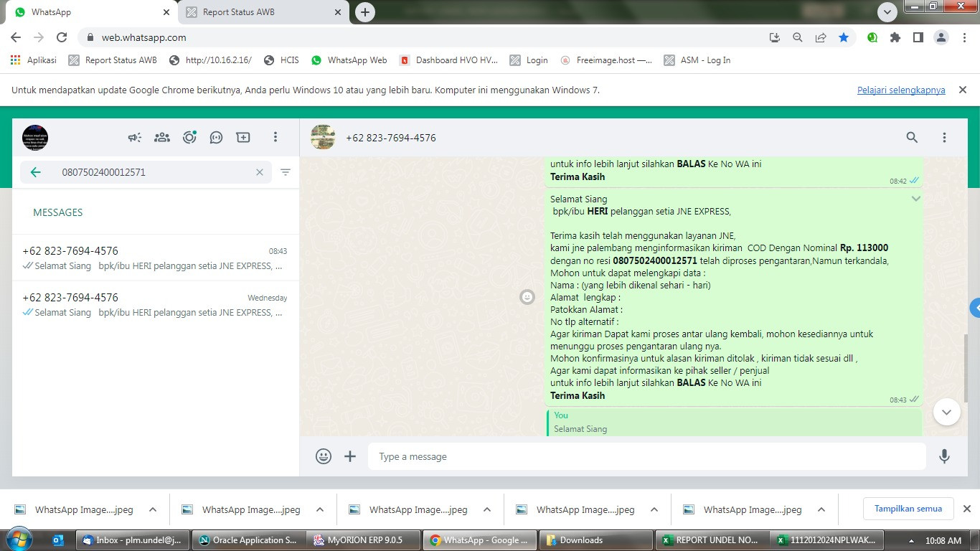Click the search box containing 0807502400012571

click(146, 172)
